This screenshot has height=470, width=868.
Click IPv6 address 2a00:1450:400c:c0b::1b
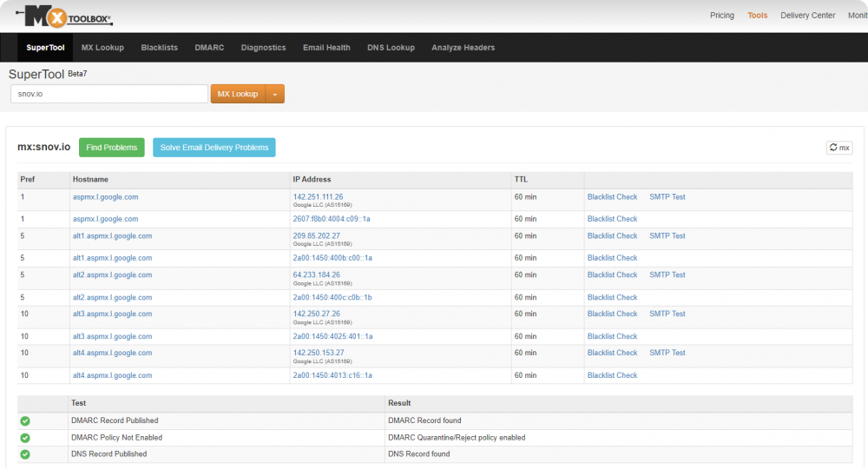[x=332, y=298]
